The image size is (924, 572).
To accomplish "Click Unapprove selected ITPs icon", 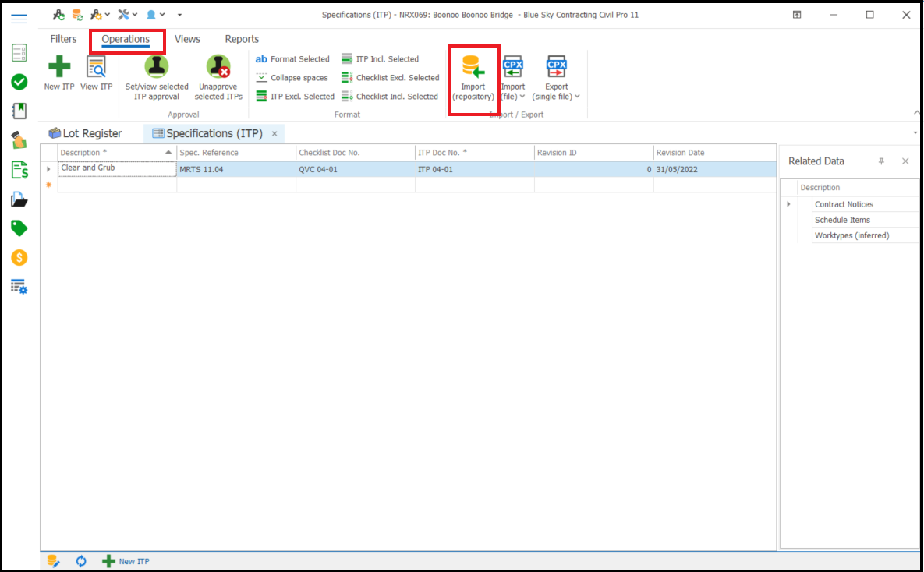I will [218, 68].
